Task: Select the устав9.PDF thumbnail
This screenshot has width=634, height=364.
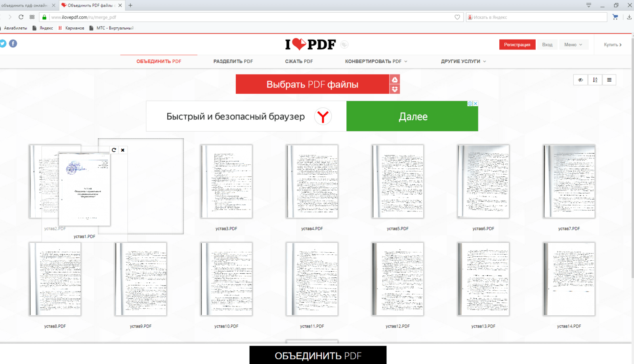Action: tap(141, 279)
